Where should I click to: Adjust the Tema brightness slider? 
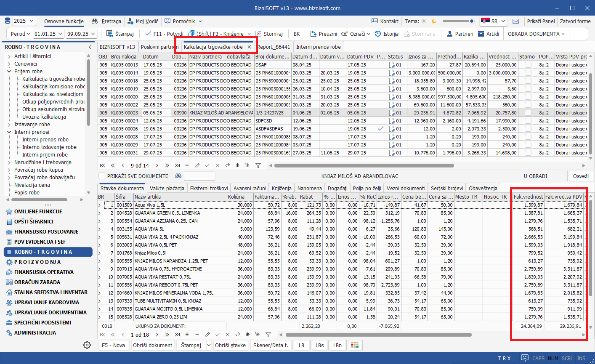458,21
